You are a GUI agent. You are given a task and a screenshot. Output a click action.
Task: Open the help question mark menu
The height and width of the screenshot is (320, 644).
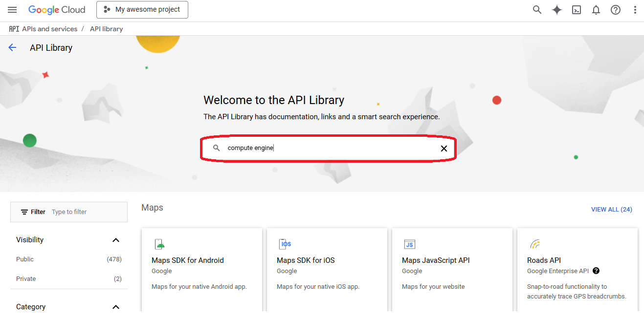click(616, 10)
